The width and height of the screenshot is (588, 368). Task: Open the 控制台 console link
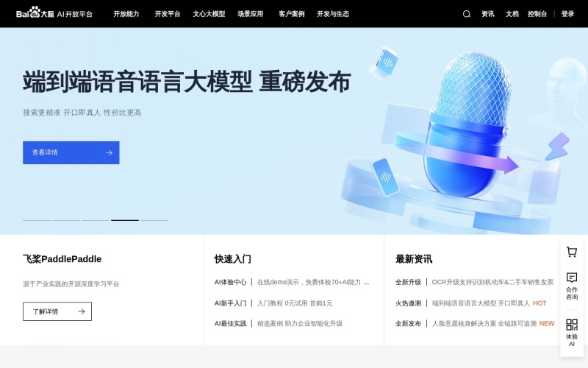[537, 14]
